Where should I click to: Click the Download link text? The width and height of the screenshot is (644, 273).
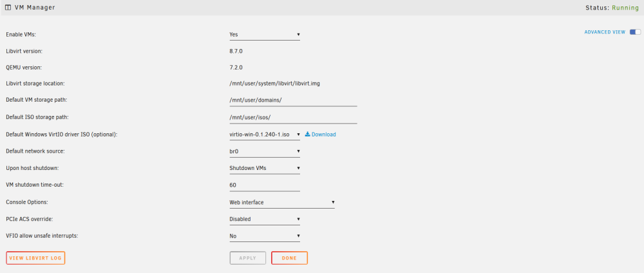pos(324,135)
